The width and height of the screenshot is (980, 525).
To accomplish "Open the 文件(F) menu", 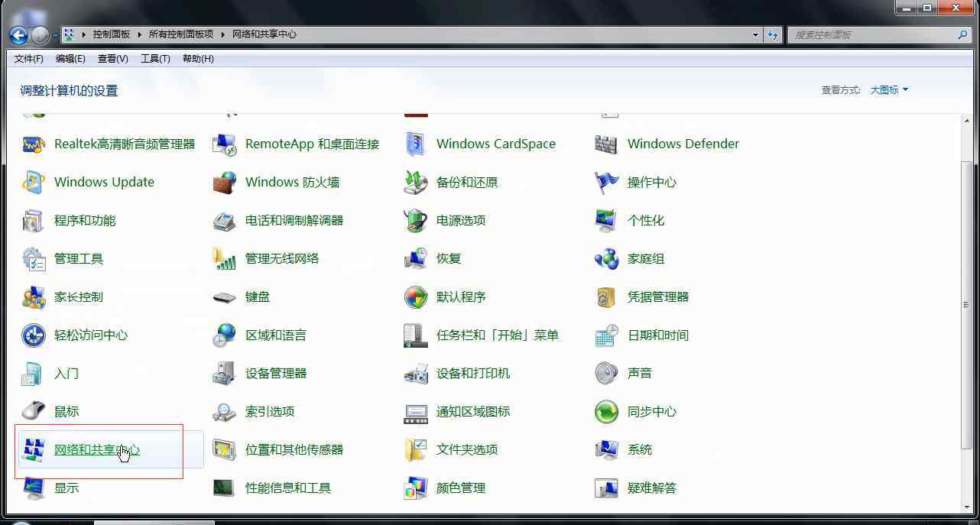I will tap(28, 59).
